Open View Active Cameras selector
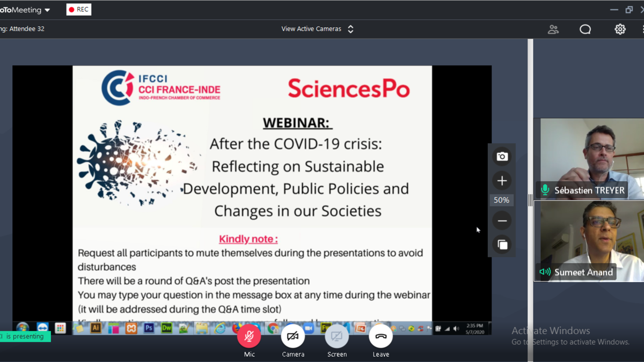 [311, 29]
